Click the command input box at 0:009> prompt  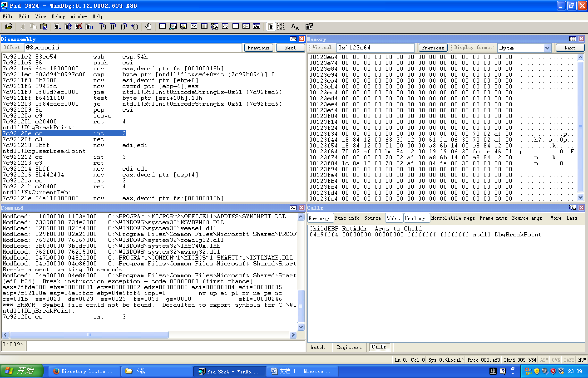point(166,345)
